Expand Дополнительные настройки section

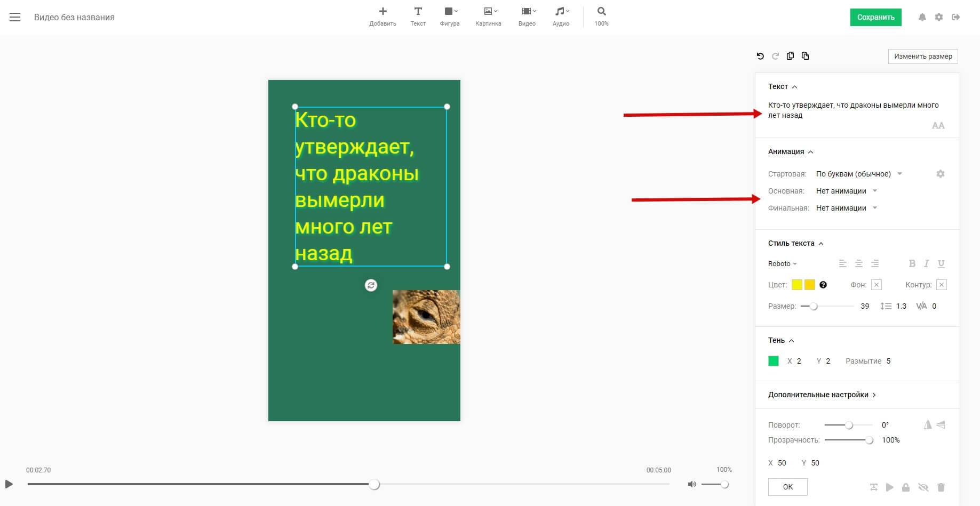(x=822, y=395)
